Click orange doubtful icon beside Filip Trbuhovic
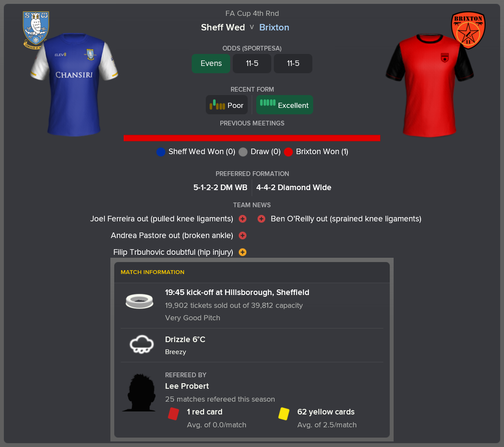 243,253
